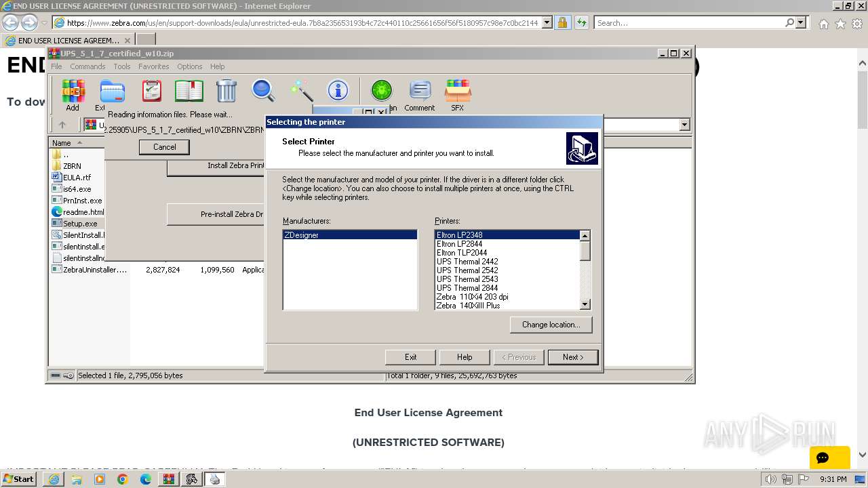The width and height of the screenshot is (868, 488).
Task: Click the IE Favorites star icon
Action: (840, 24)
